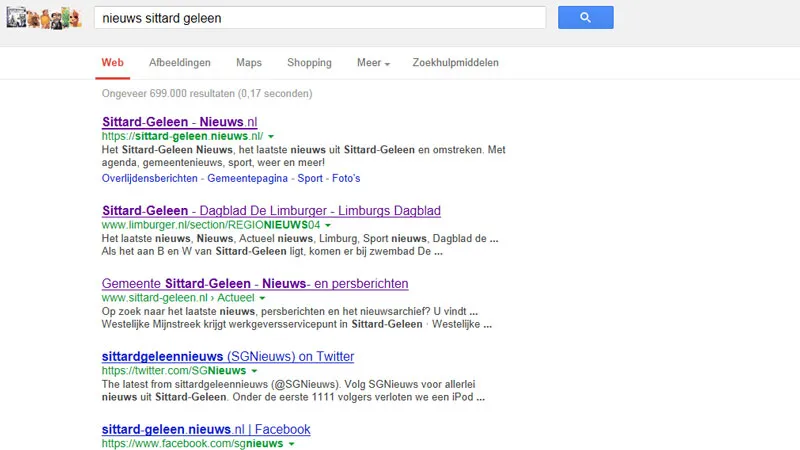
Task: Open sittard-geleen.nieuws.nl | Facebook result
Action: pyautogui.click(x=206, y=430)
